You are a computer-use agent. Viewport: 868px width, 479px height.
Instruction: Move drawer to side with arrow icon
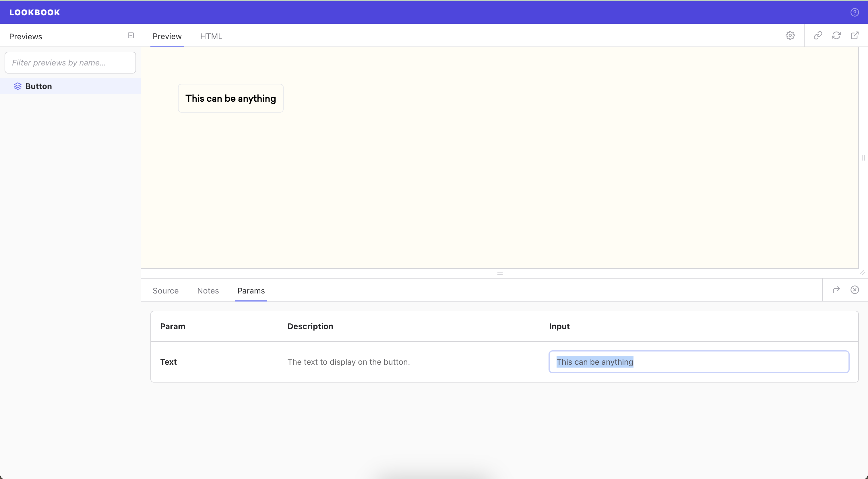[836, 290]
